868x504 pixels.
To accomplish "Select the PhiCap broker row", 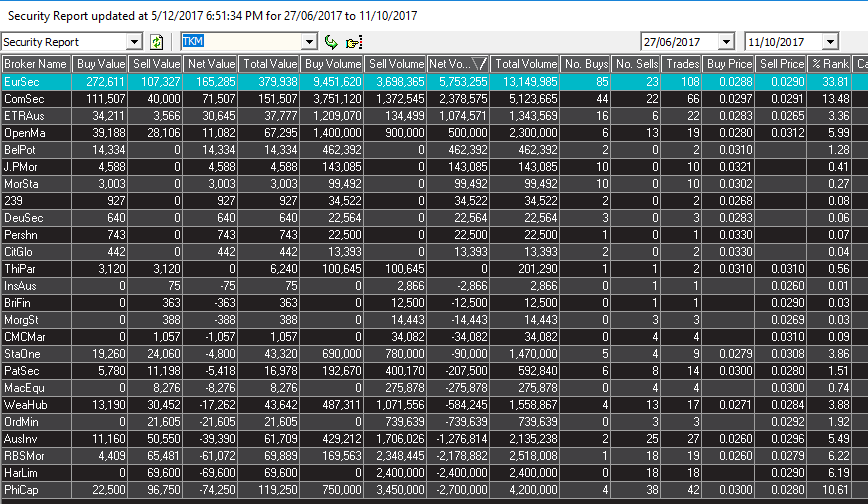I will tap(434, 490).
